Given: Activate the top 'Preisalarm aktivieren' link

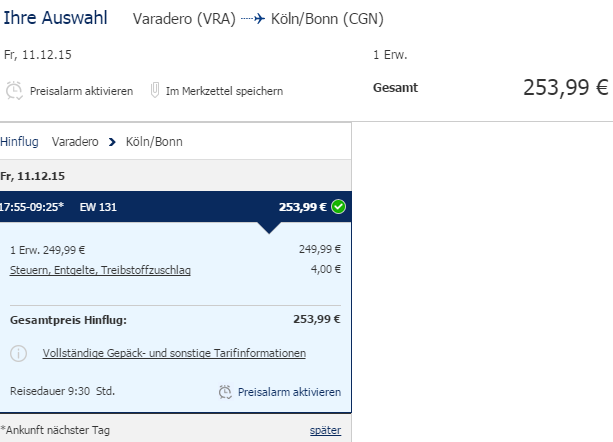Looking at the screenshot, I should point(81,91).
